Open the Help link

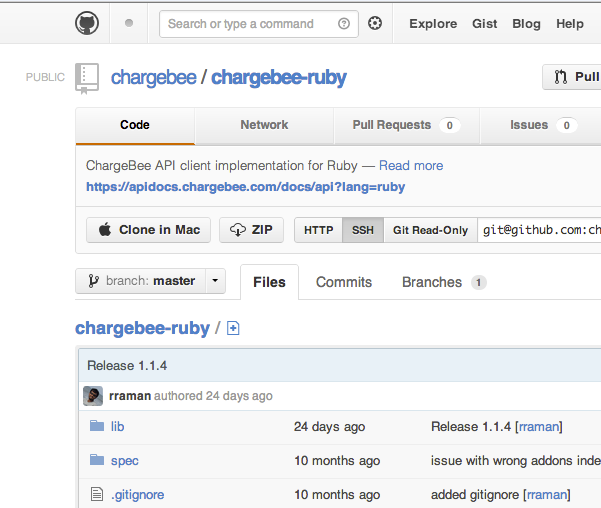click(x=570, y=24)
